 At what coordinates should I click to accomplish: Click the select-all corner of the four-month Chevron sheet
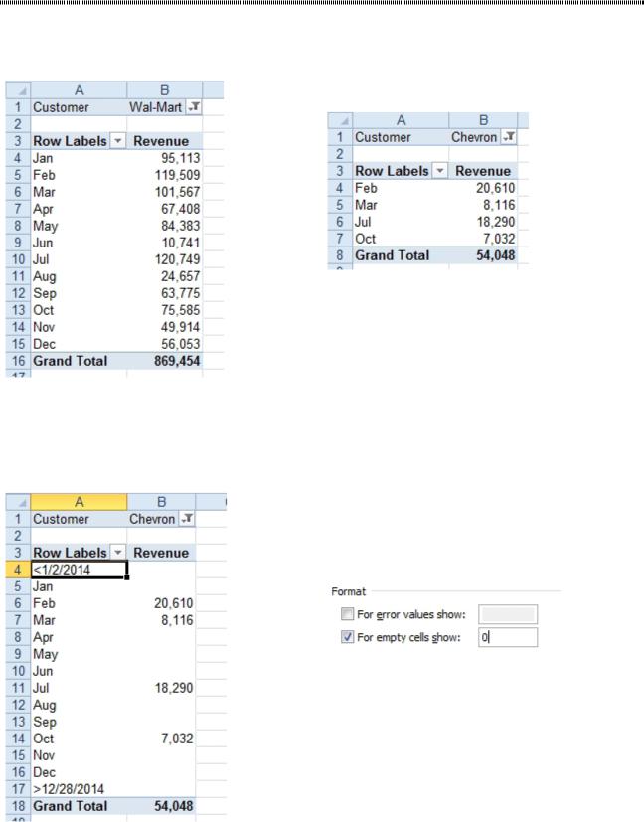(x=341, y=120)
